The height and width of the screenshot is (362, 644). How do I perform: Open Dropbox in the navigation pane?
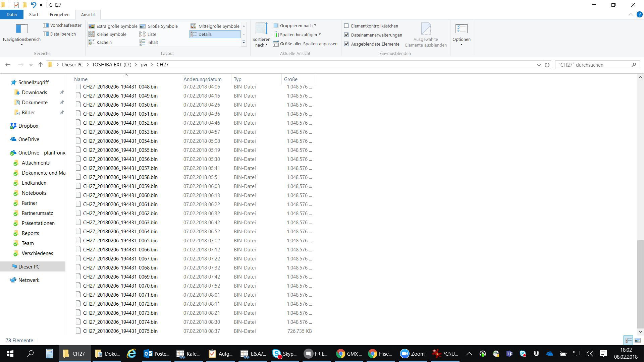point(28,126)
